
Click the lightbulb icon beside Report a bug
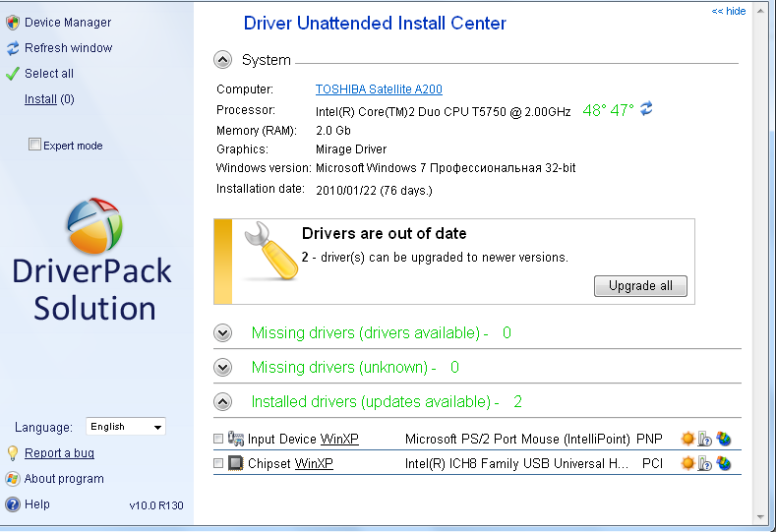13,453
